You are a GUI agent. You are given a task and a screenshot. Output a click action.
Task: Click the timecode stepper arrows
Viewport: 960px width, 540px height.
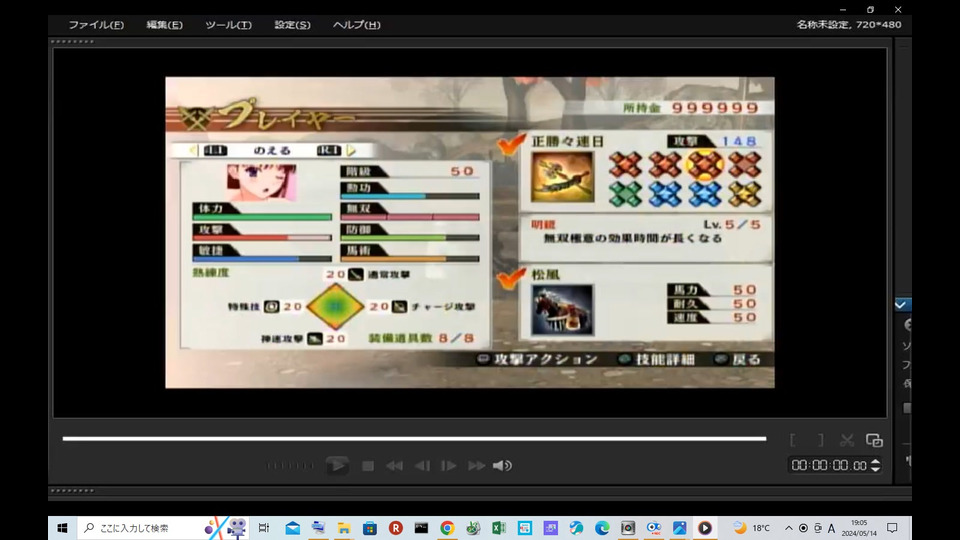click(x=876, y=465)
